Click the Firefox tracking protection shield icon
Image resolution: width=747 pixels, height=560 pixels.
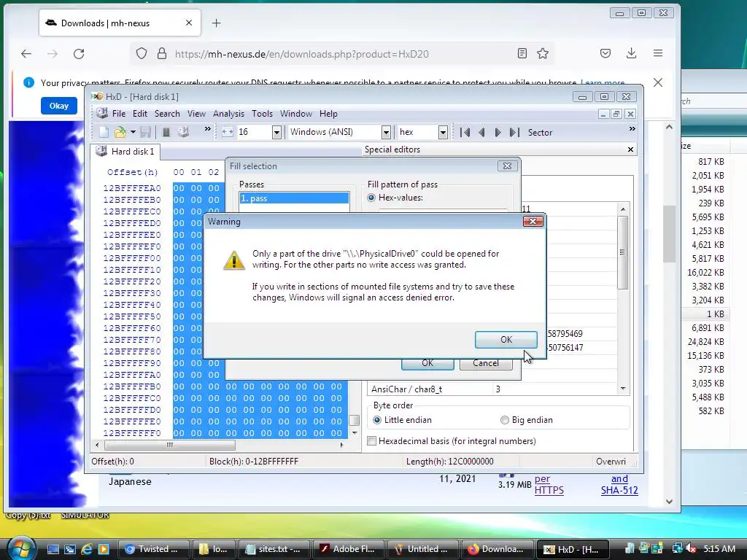click(142, 54)
